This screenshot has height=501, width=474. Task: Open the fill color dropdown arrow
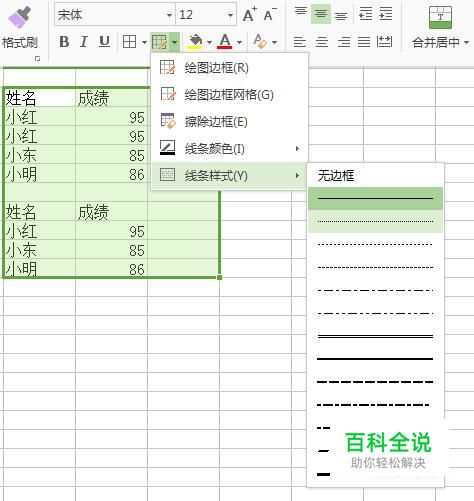click(209, 42)
